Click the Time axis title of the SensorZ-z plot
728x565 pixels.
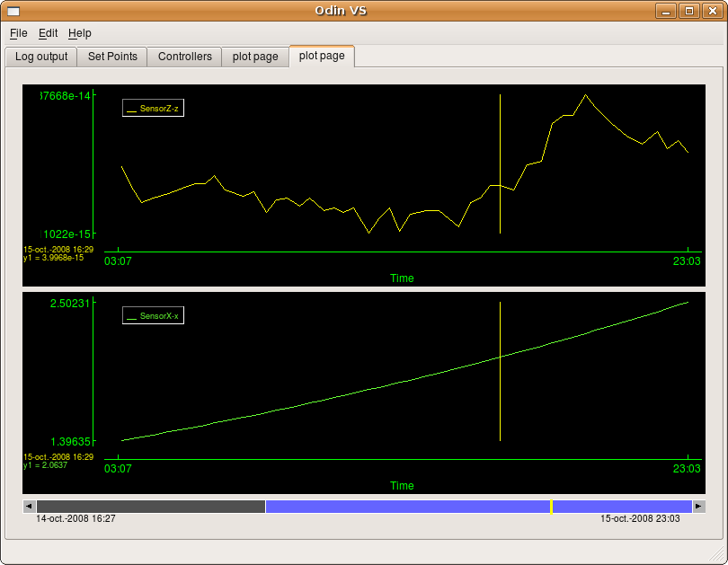click(x=402, y=278)
